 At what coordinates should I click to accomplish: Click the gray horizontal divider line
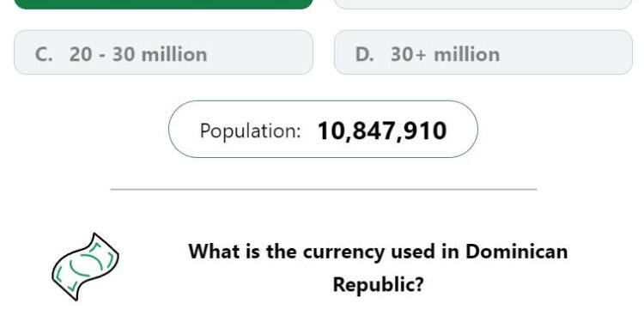click(x=324, y=190)
